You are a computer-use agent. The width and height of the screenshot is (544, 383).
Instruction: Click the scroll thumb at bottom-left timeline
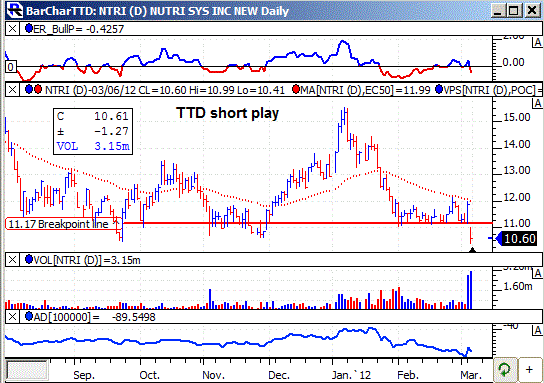pyautogui.click(x=27, y=371)
